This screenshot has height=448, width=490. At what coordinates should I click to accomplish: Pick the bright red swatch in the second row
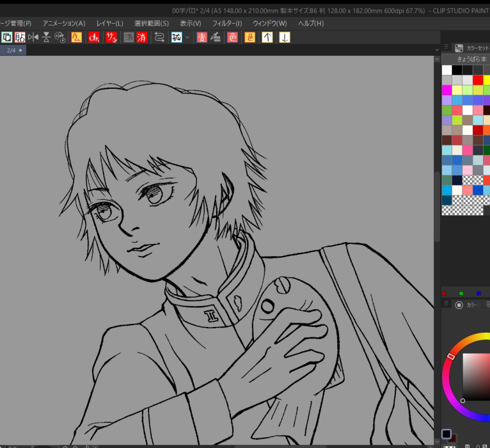point(478,80)
